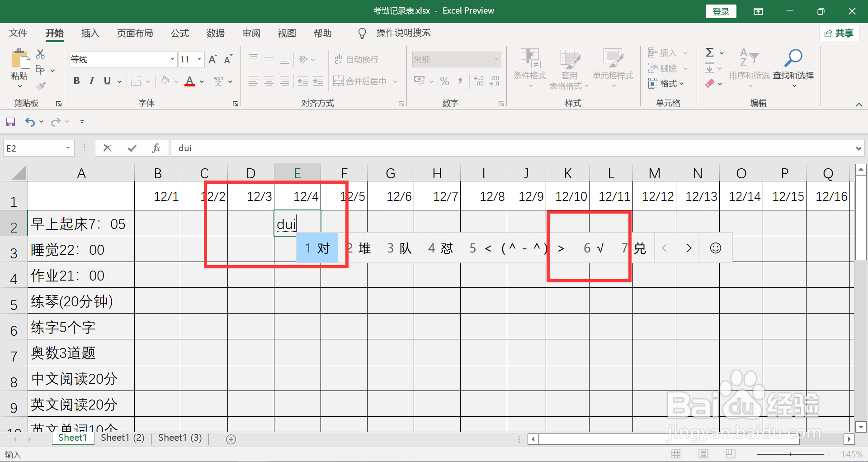Click the Format Painter brush icon
868x462 pixels.
(x=41, y=86)
